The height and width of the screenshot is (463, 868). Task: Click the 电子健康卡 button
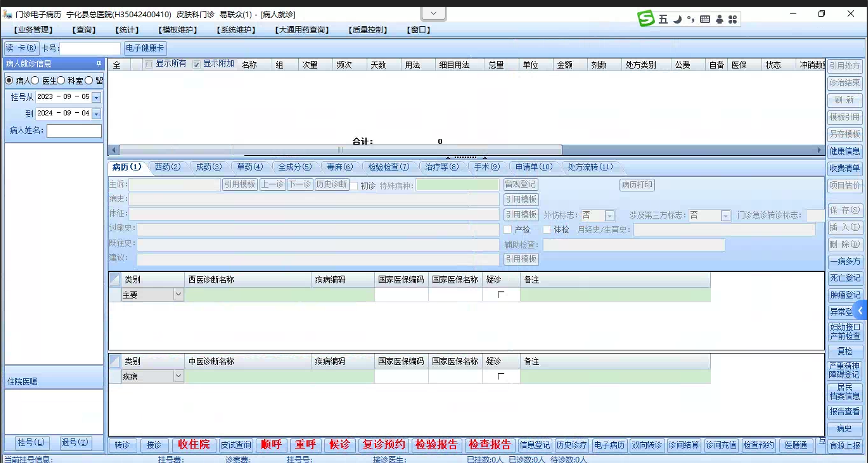click(x=145, y=48)
